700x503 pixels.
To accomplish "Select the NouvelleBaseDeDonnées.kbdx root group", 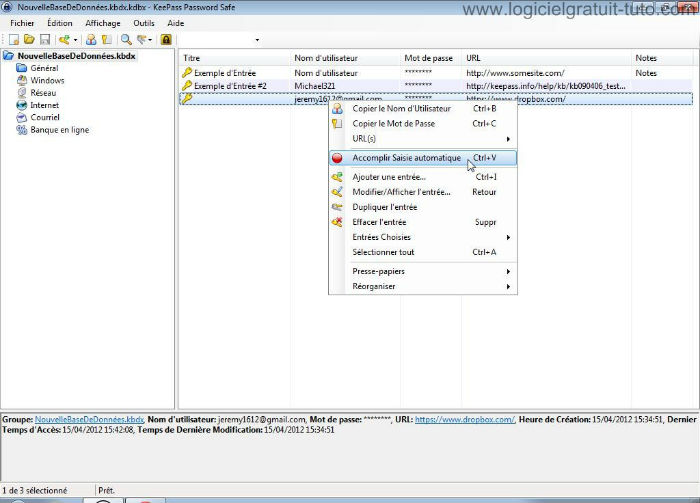I will [x=76, y=56].
